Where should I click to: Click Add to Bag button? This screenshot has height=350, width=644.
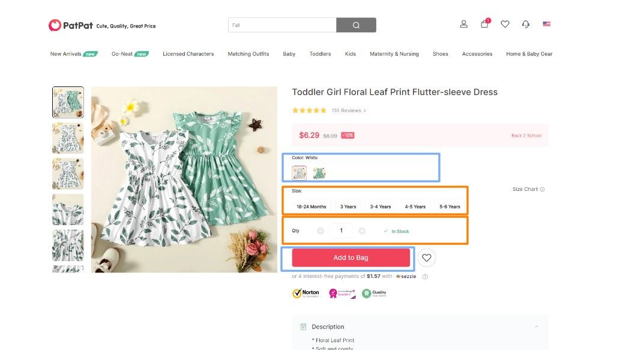point(351,258)
